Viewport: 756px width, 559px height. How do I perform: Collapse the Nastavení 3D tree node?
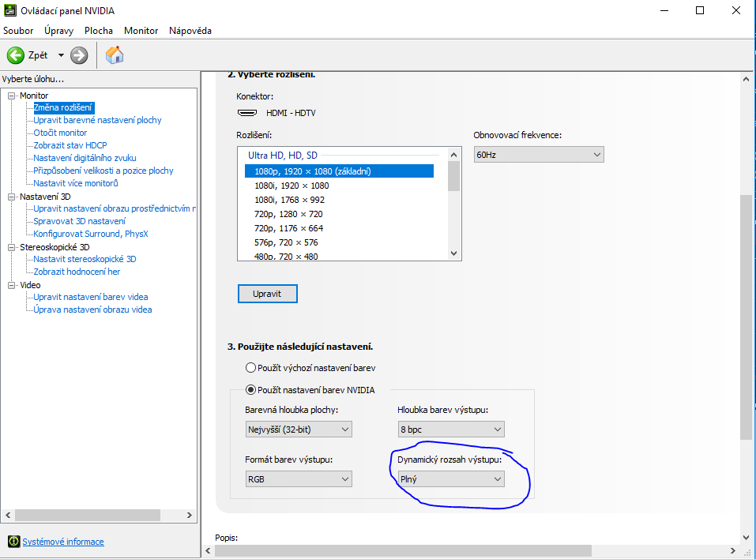[x=12, y=197]
